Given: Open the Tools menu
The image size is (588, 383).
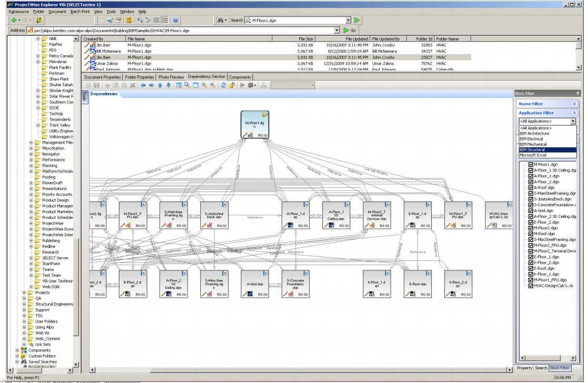Looking at the screenshot, I should [x=111, y=12].
